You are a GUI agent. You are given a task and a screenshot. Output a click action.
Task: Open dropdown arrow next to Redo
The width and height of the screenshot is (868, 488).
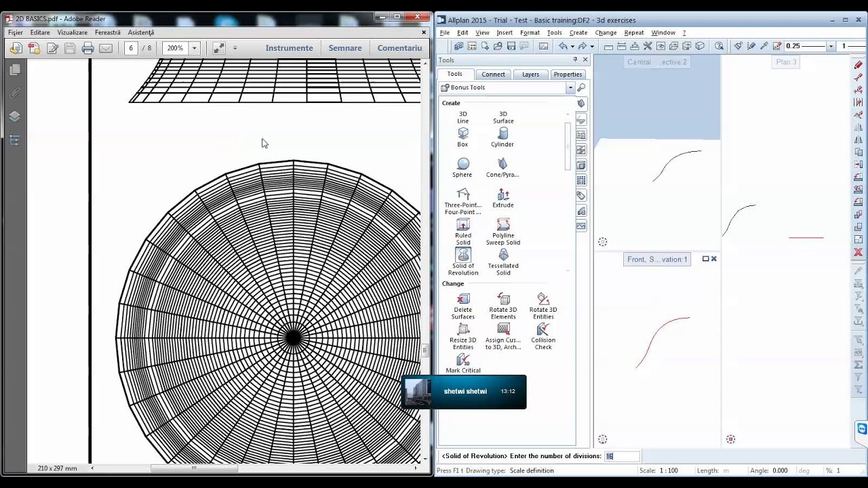pyautogui.click(x=591, y=46)
